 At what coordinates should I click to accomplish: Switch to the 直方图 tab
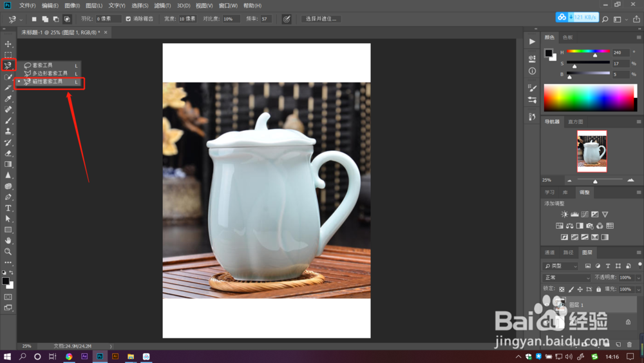pos(575,122)
